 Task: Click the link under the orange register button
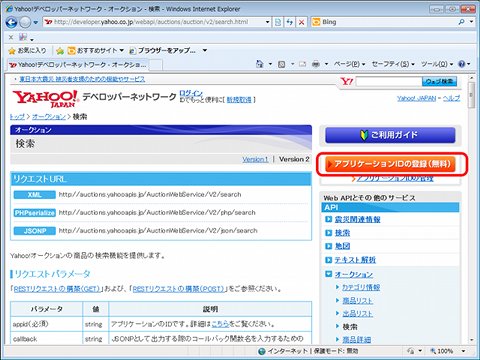[x=394, y=179]
